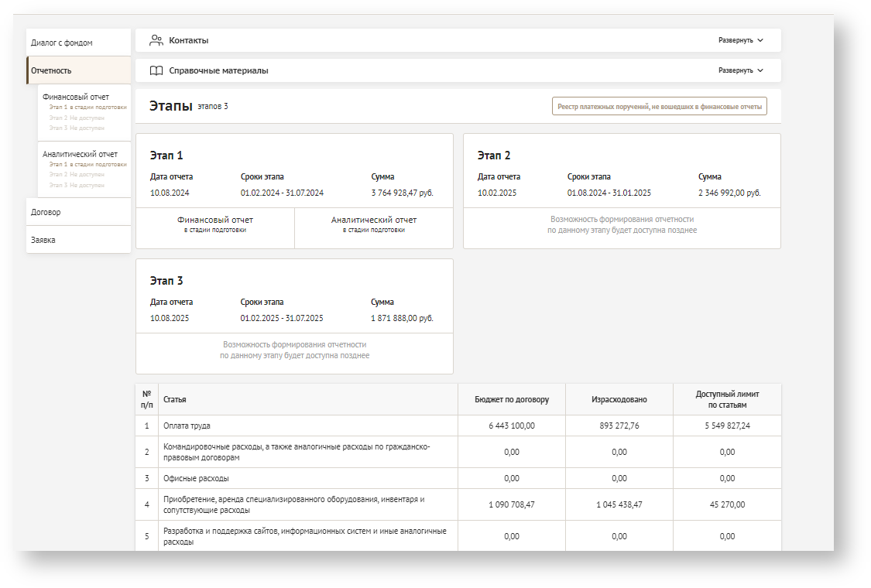Image resolution: width=871 pixels, height=588 pixels.
Task: Open Аналитический отчет in Этап 1 card
Action: pos(374,224)
